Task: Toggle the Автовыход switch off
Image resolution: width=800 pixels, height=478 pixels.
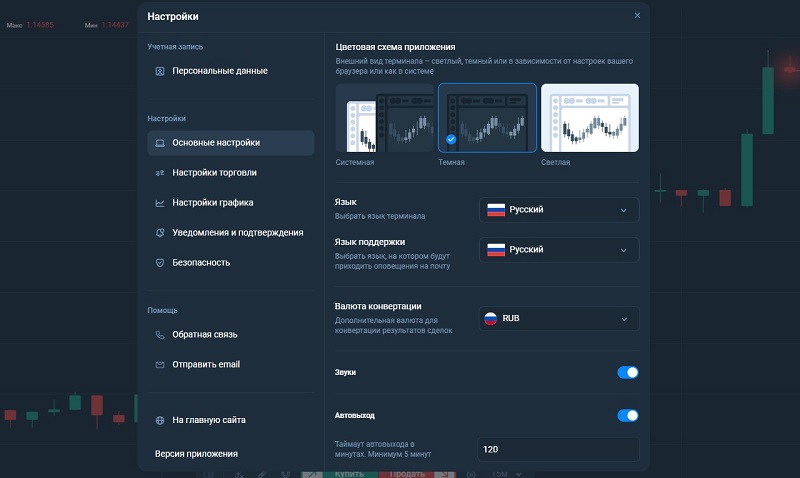Action: [x=628, y=416]
